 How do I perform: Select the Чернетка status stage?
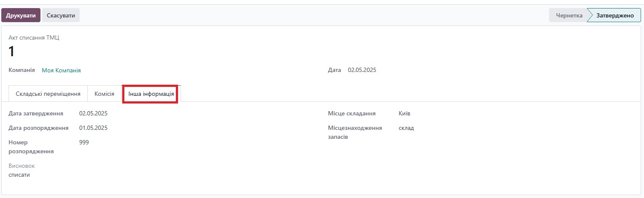569,15
